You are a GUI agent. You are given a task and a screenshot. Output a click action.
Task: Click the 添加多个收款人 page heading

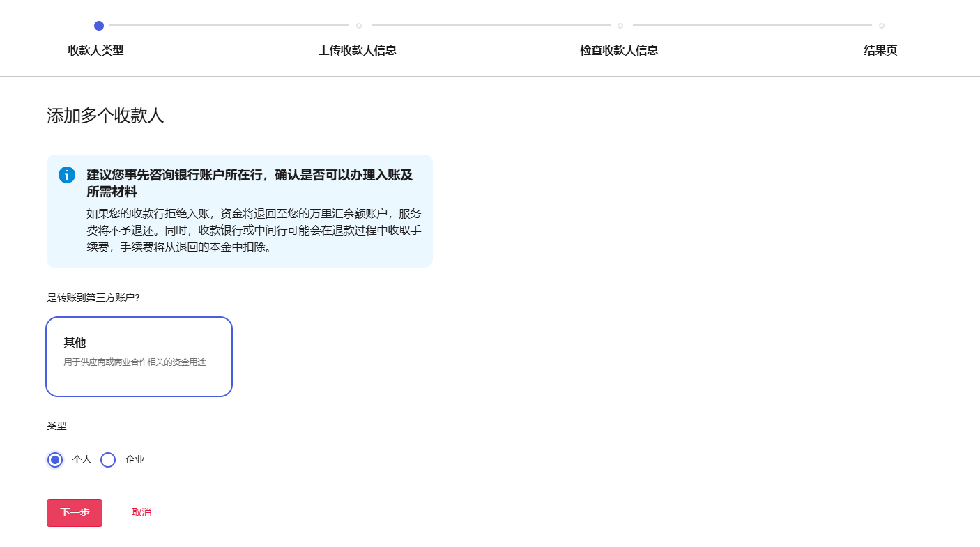(x=105, y=116)
